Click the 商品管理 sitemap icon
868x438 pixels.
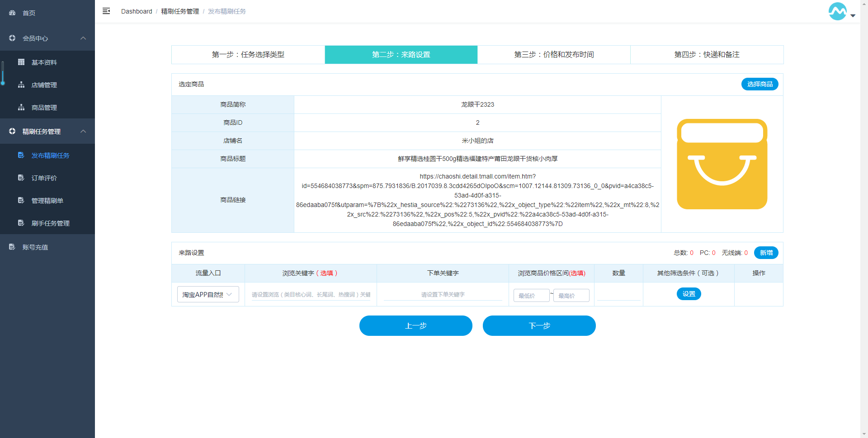tap(21, 108)
